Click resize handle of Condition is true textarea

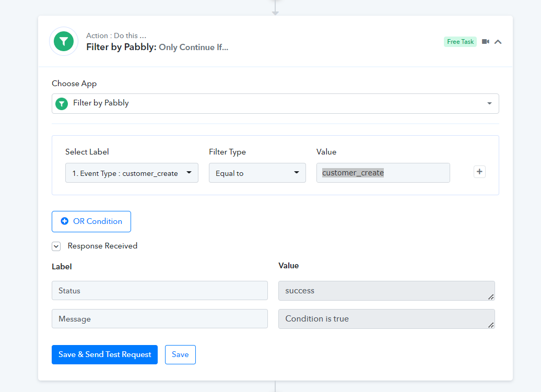pos(491,325)
